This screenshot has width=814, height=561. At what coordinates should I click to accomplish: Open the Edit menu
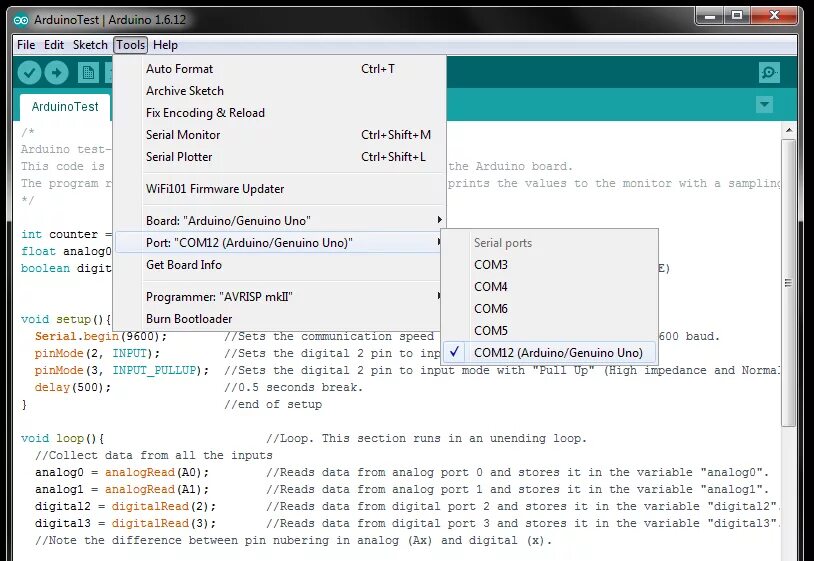53,45
